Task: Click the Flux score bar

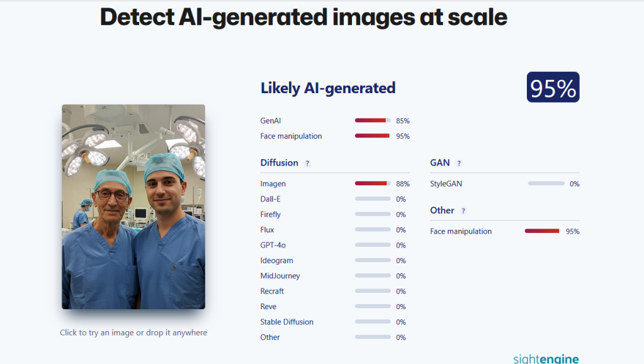Action: coord(373,230)
